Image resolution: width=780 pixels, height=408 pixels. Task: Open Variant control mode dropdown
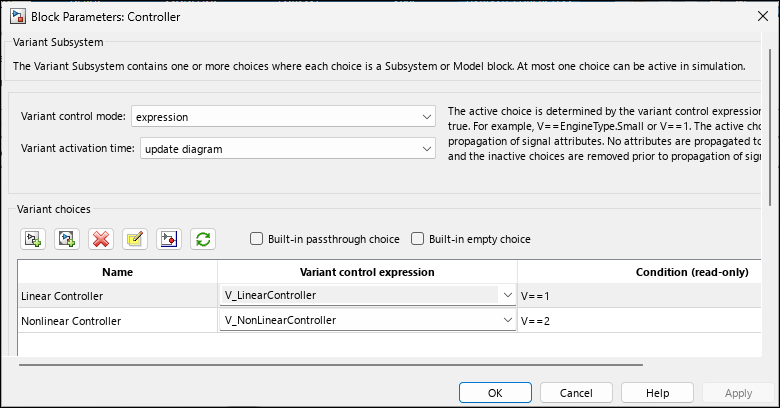[x=284, y=116]
